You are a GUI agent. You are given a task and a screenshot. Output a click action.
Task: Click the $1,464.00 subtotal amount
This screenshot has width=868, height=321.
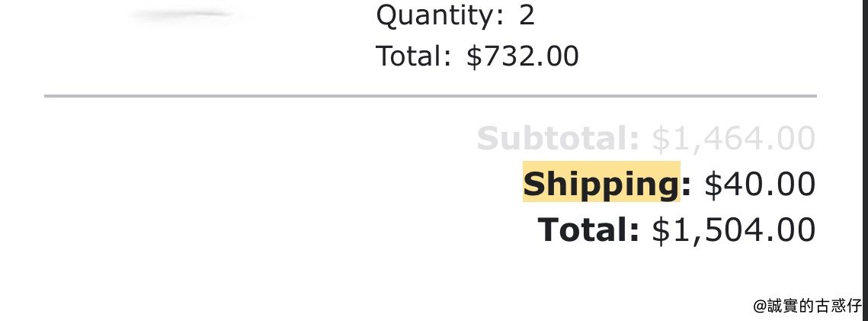[x=733, y=139]
